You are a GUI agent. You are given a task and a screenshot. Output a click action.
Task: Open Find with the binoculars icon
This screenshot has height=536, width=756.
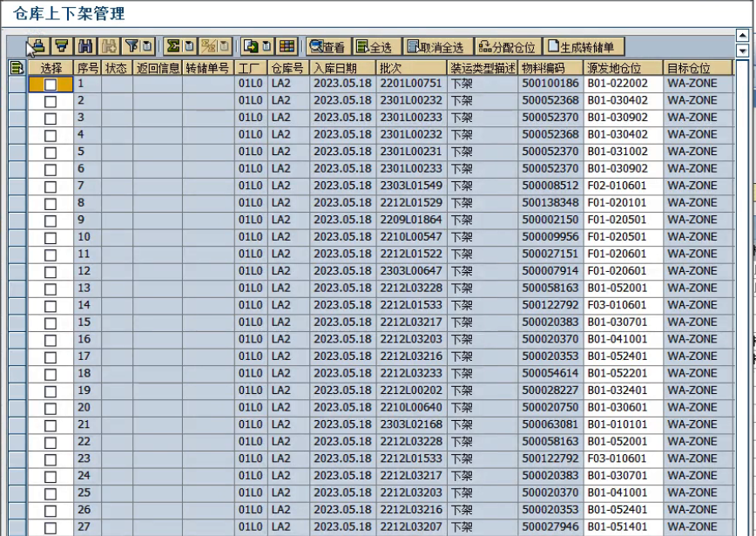pyautogui.click(x=86, y=47)
